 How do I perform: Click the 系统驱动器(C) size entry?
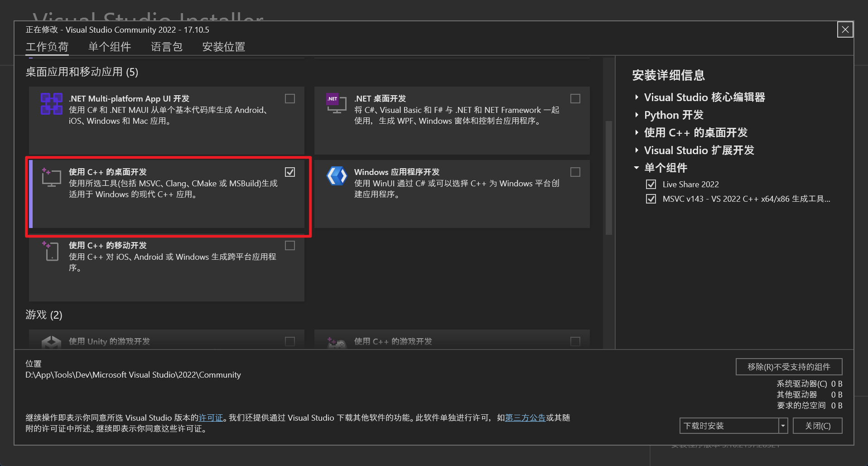click(810, 384)
